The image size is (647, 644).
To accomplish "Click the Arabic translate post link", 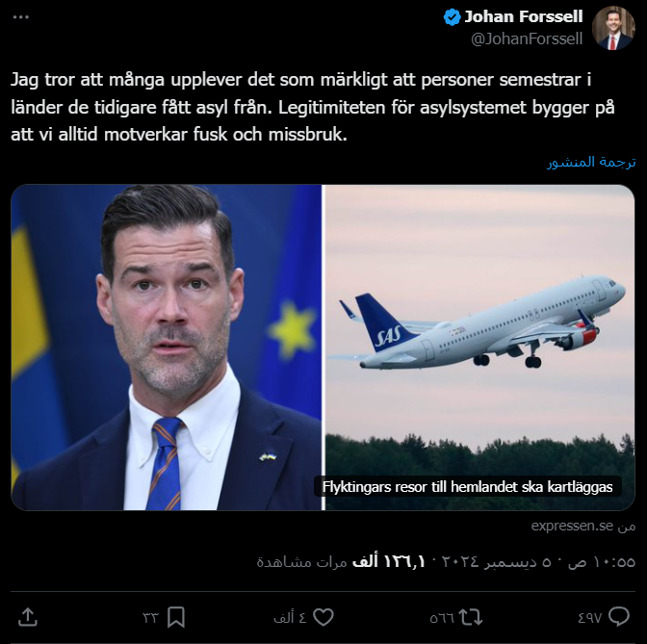I will tap(591, 162).
